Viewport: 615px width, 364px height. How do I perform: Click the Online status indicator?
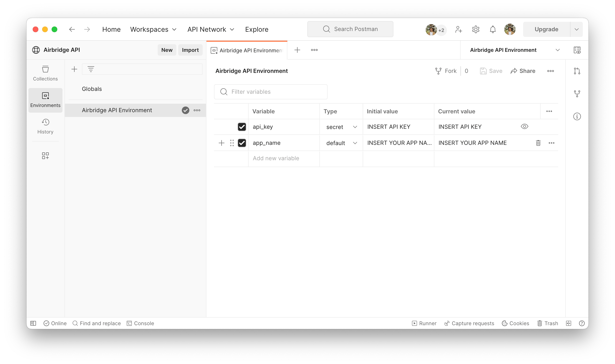tap(55, 323)
